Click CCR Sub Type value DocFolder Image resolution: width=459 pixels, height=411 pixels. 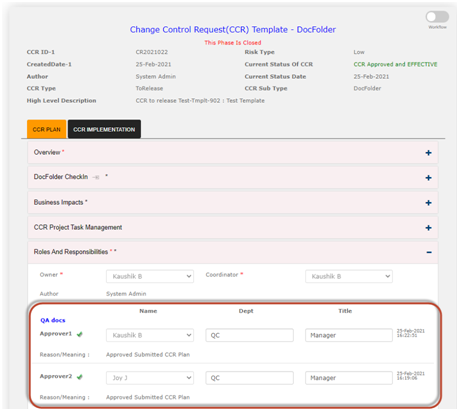click(x=367, y=88)
